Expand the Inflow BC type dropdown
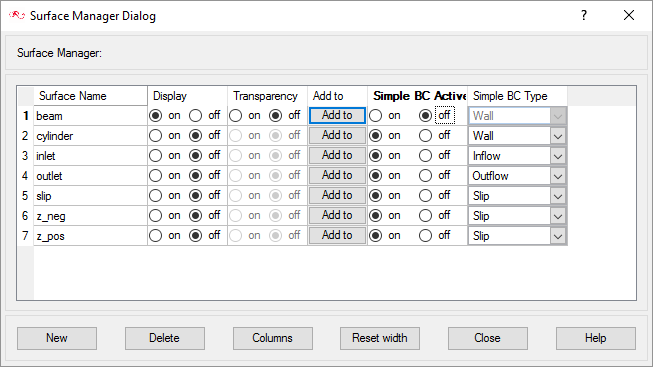Screen dimensions: 653x367 coord(558,156)
